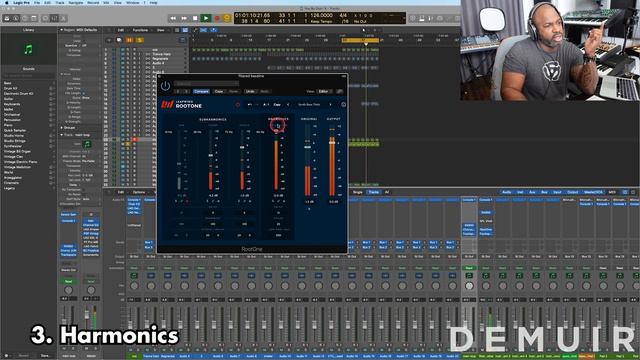Open the File menu in the menu bar
The image size is (640, 360).
tap(37, 2)
